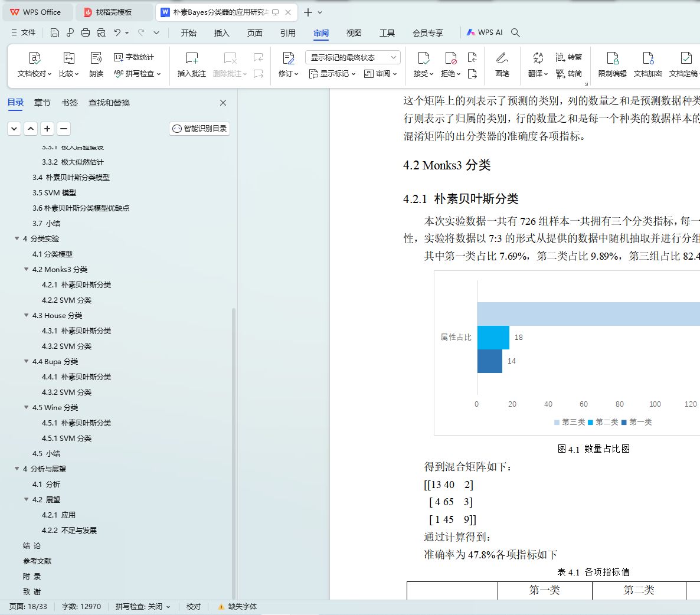The width and height of the screenshot is (700, 615).
Task: Click the 页面: 18/33 page indicator
Action: click(x=28, y=607)
